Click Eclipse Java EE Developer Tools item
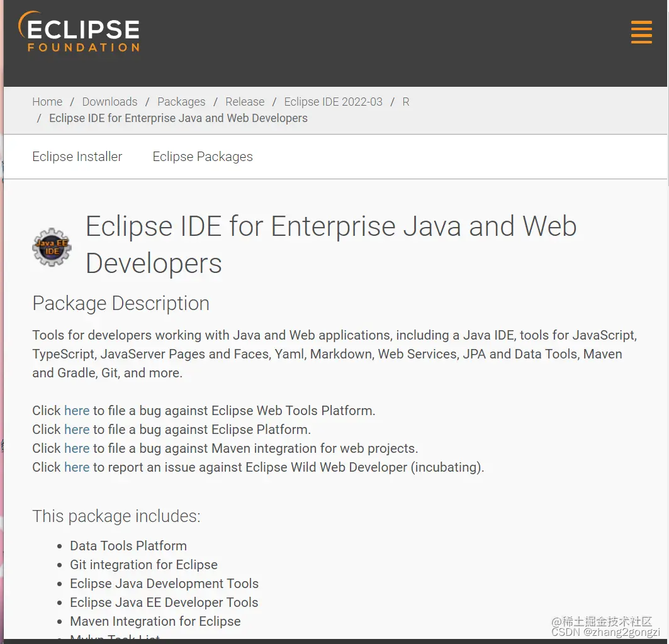 pyautogui.click(x=164, y=602)
